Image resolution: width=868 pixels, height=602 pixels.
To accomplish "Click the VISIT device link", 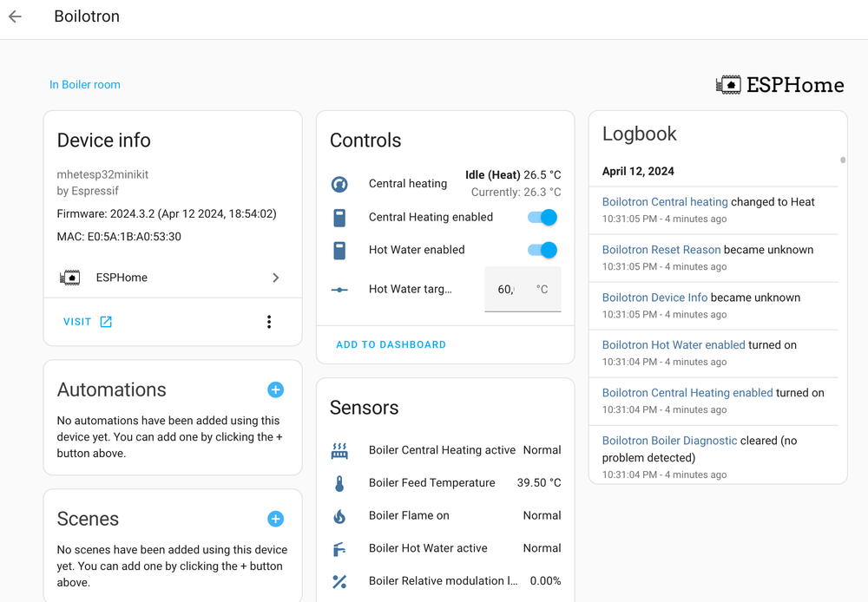I will pyautogui.click(x=88, y=322).
